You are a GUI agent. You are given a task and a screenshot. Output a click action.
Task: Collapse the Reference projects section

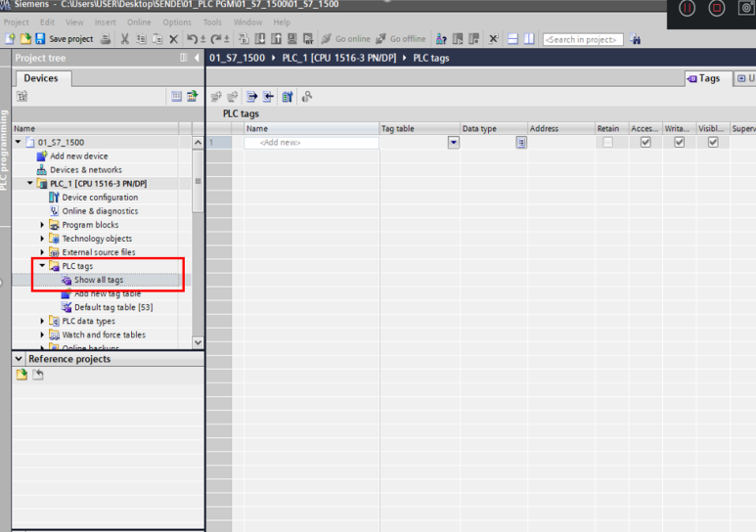19,359
